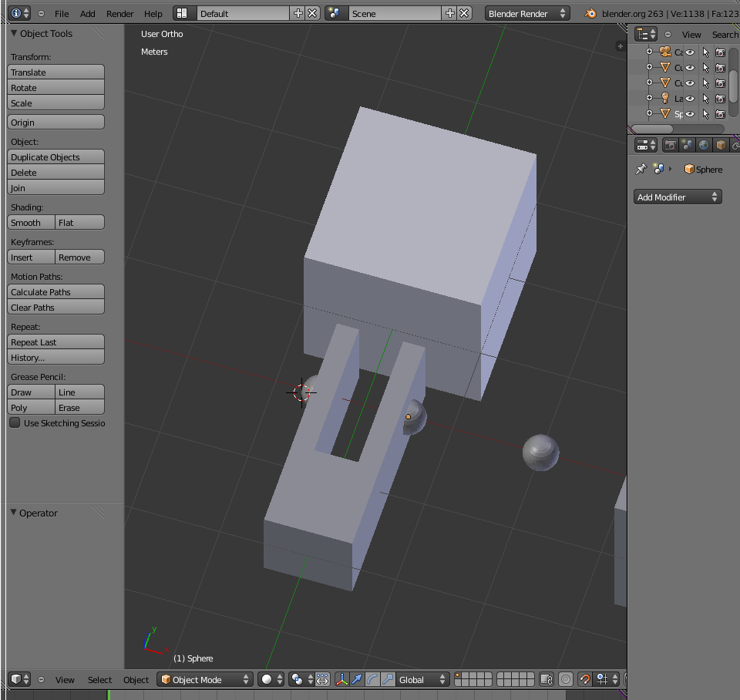This screenshot has width=740, height=700.
Task: Open the Object properties cube tab
Action: pos(721,145)
